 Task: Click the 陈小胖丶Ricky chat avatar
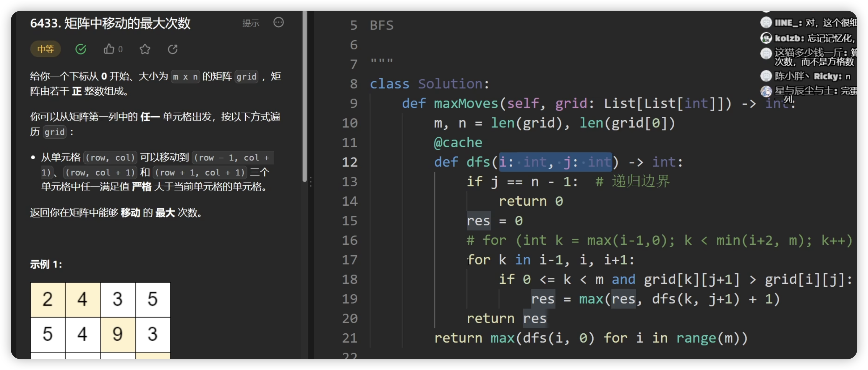pos(766,76)
